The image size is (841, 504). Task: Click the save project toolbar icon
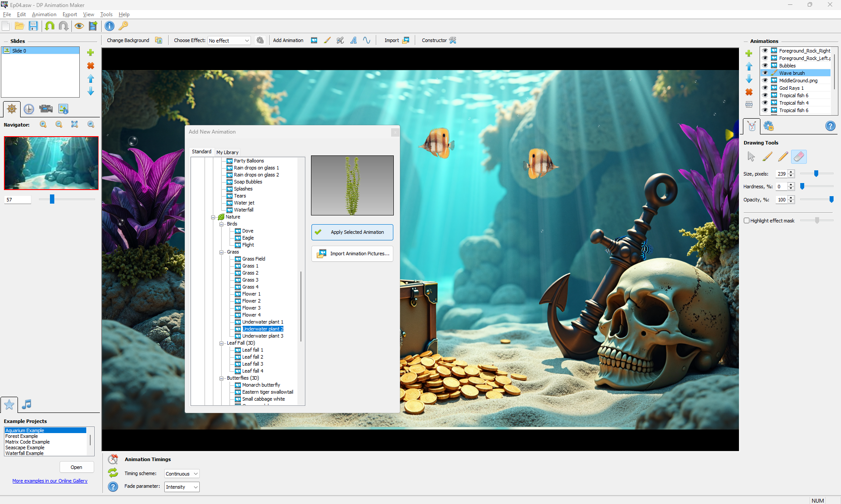pos(33,26)
